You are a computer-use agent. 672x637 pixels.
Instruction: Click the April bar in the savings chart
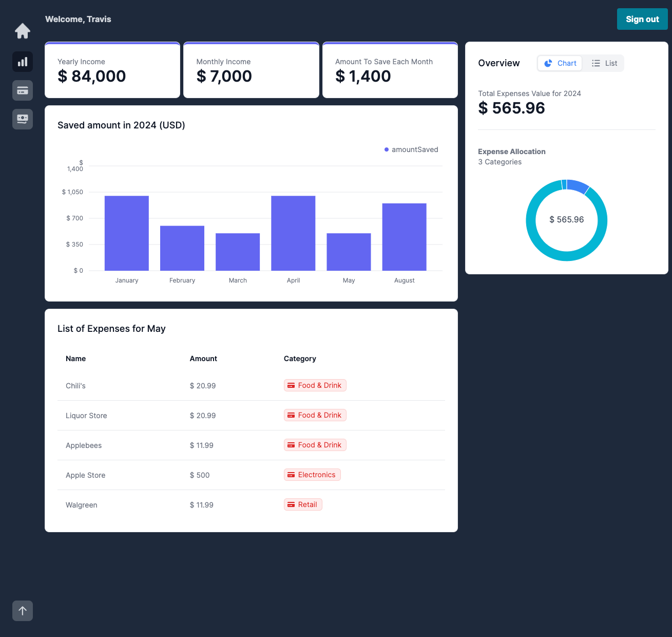(293, 233)
